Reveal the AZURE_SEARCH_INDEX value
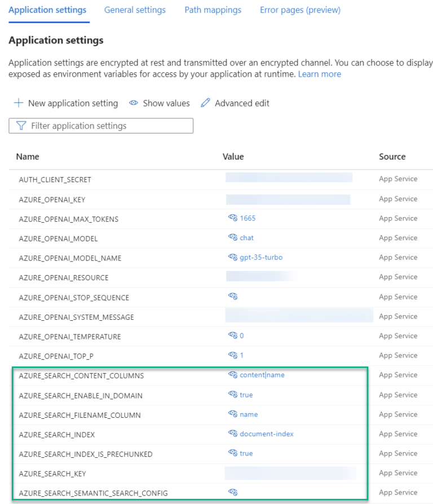433x504 pixels. (x=232, y=434)
